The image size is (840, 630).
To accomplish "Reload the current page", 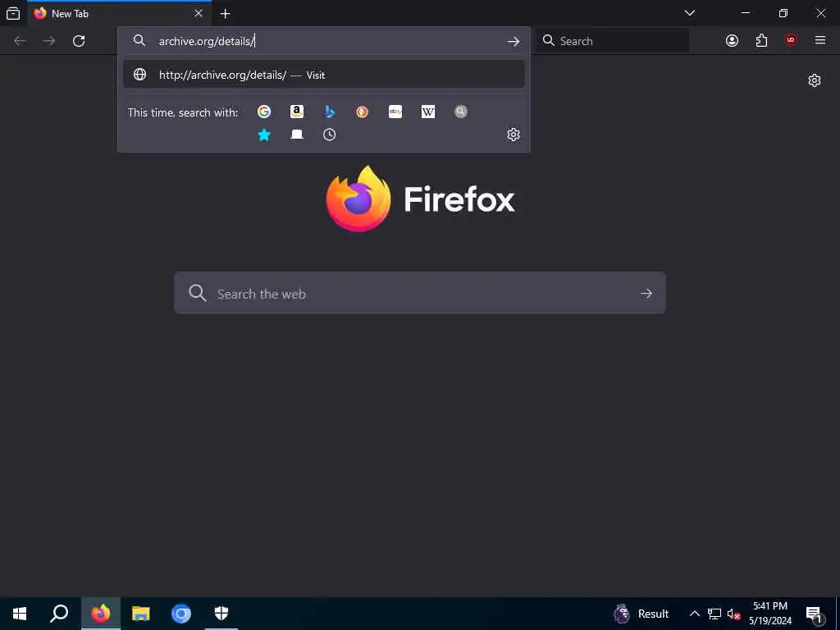I will (79, 41).
